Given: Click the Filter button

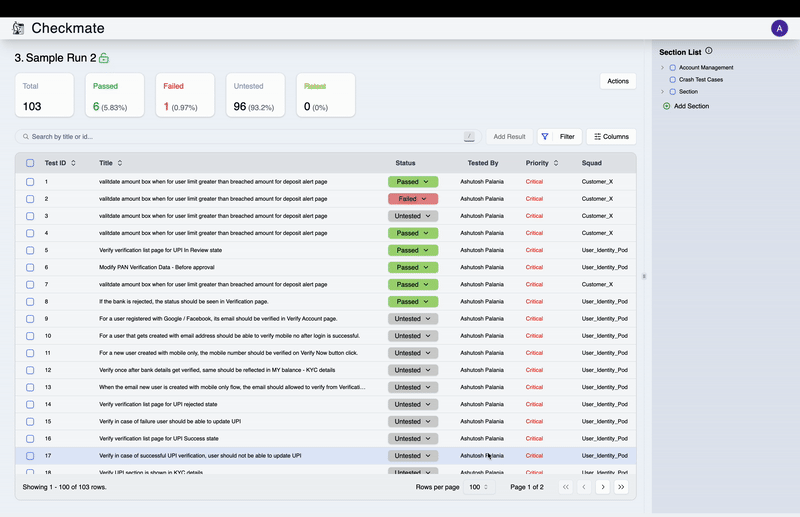Looking at the screenshot, I should (557, 136).
